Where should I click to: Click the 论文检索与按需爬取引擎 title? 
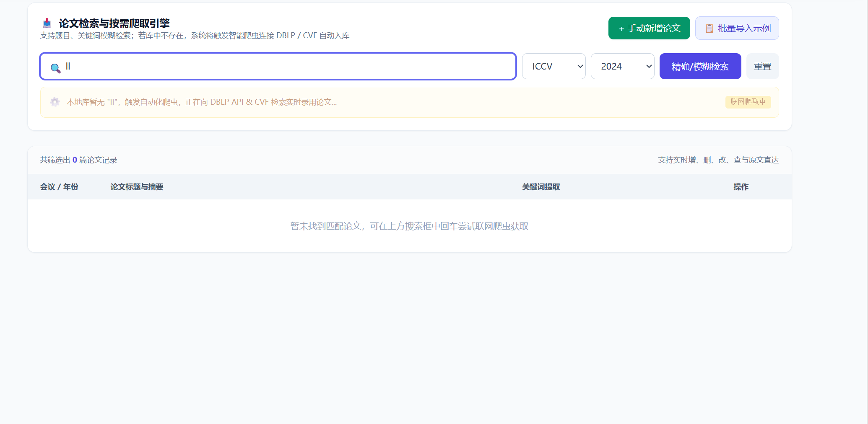pos(114,23)
